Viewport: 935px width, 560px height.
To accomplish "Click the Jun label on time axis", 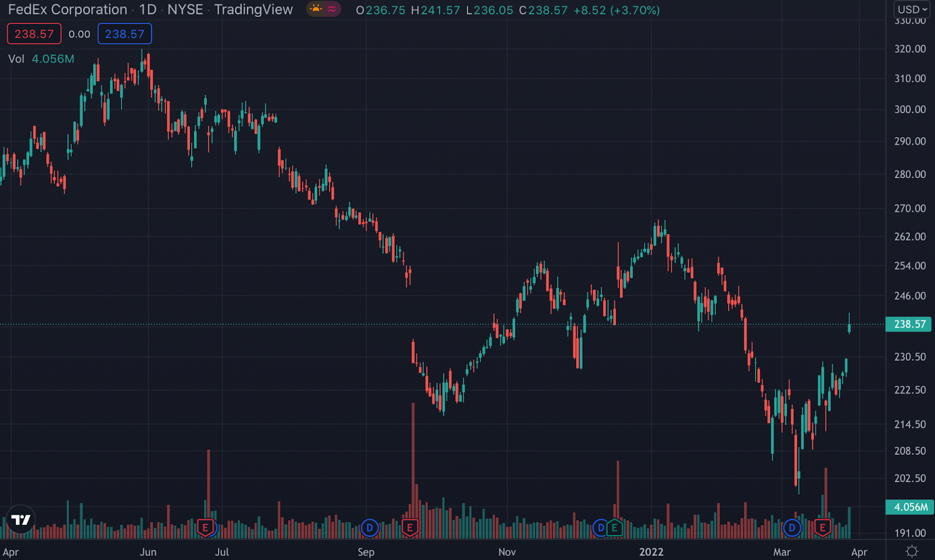I will 148,552.
